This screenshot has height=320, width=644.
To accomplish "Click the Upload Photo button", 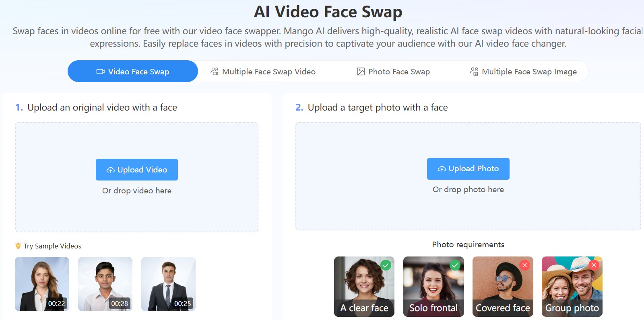I will 468,169.
